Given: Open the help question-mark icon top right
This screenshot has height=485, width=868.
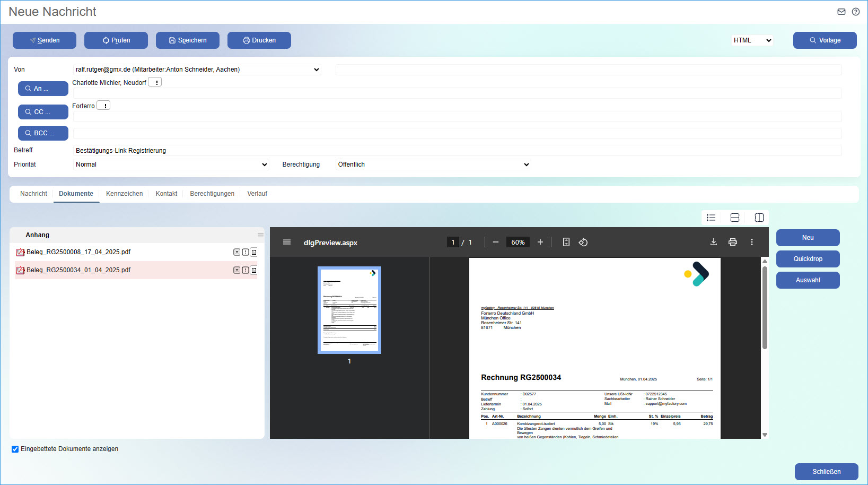Looking at the screenshot, I should pyautogui.click(x=855, y=11).
